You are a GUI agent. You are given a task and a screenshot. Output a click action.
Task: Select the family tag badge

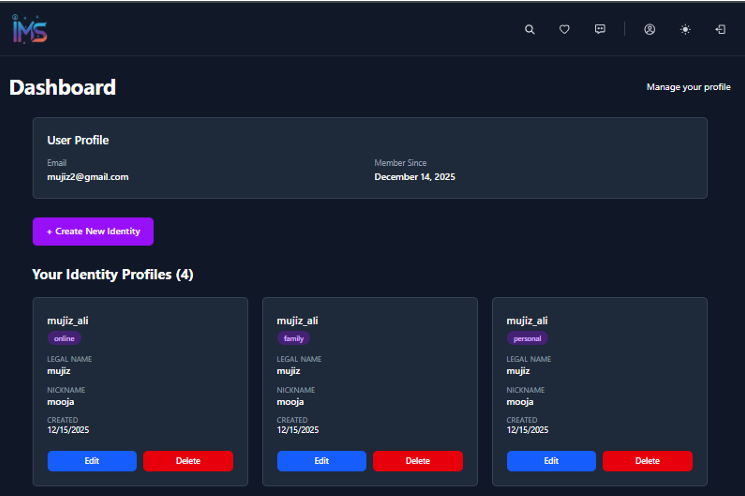click(293, 339)
